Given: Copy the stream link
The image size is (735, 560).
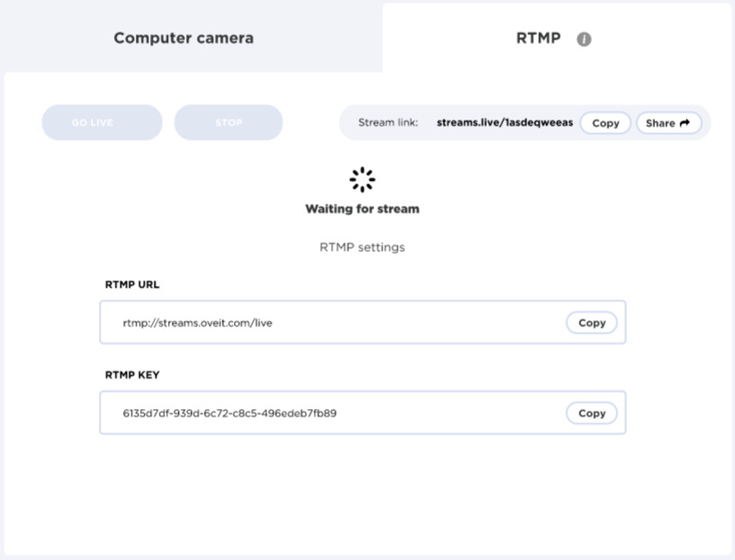Looking at the screenshot, I should [x=605, y=123].
